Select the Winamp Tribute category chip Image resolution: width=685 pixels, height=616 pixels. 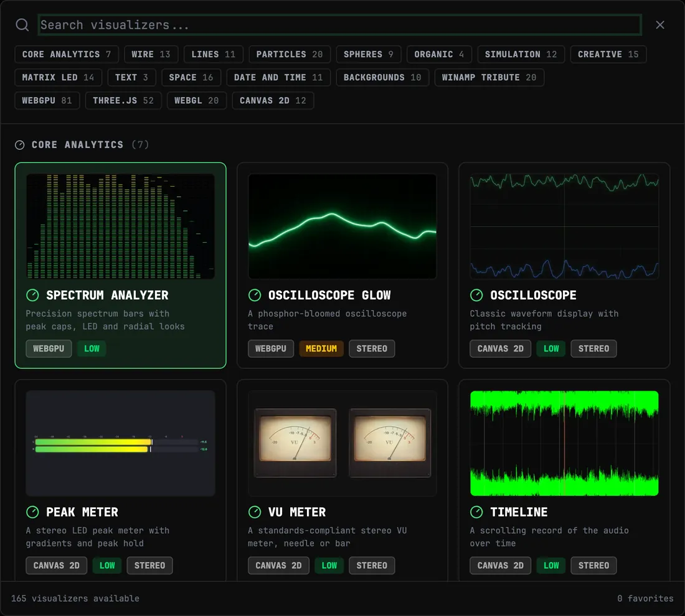[489, 77]
